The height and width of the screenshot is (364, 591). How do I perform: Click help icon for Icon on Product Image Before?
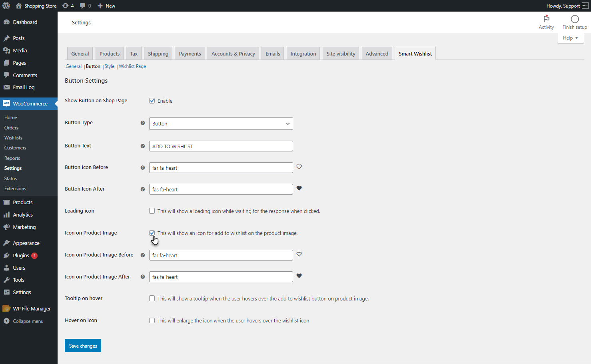click(142, 255)
